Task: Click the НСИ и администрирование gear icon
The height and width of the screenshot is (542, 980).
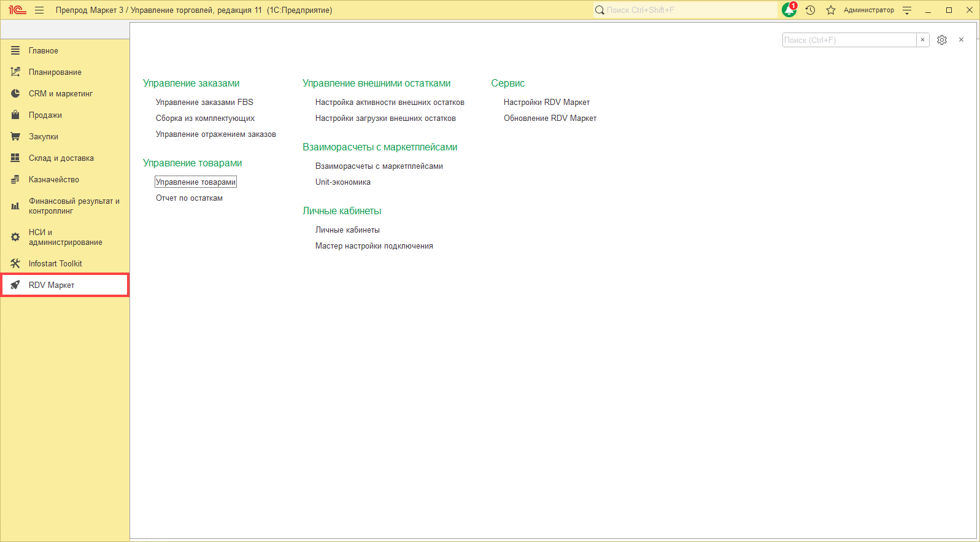Action: [x=15, y=237]
